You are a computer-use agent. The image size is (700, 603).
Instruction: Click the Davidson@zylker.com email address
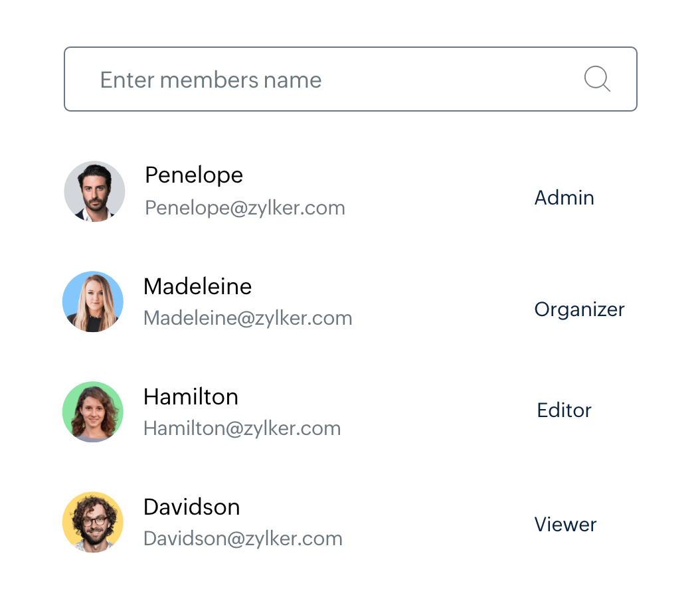click(x=243, y=539)
